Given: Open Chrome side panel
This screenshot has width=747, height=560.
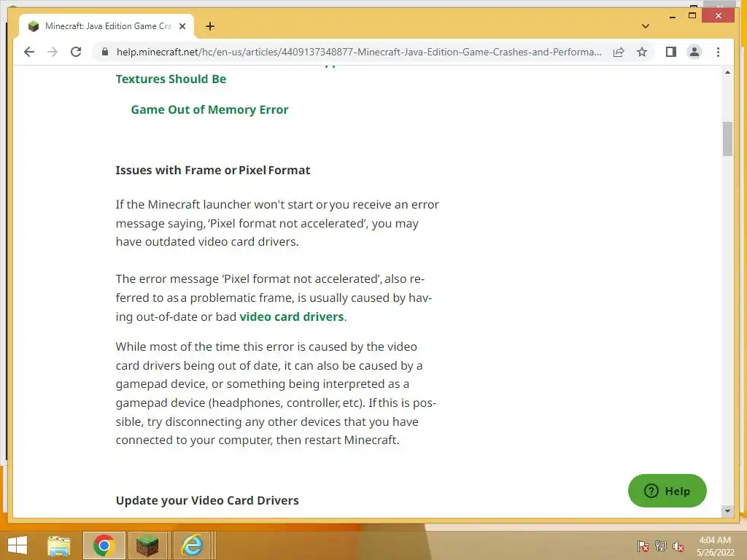Looking at the screenshot, I should (x=671, y=52).
